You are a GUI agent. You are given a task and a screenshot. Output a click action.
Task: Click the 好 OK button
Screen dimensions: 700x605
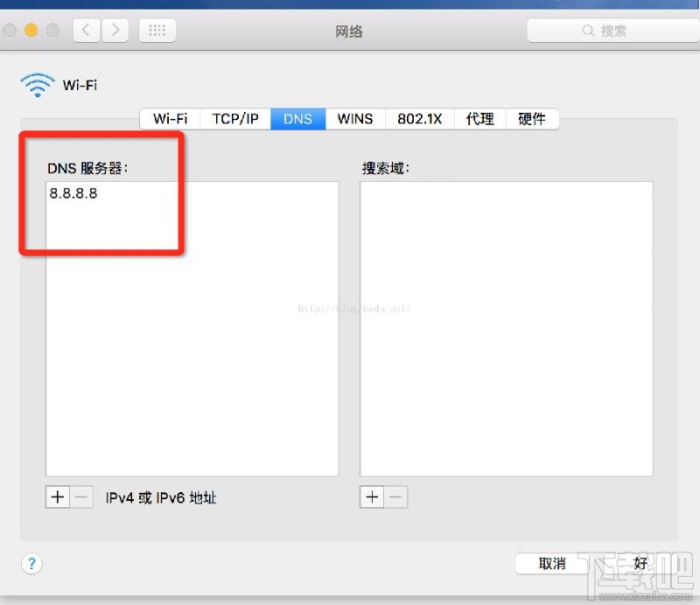click(x=640, y=564)
